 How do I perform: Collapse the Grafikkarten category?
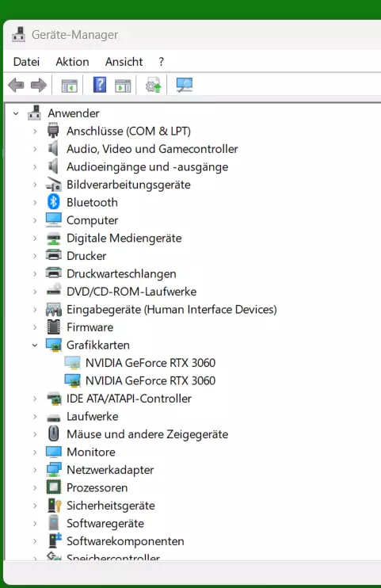click(35, 345)
